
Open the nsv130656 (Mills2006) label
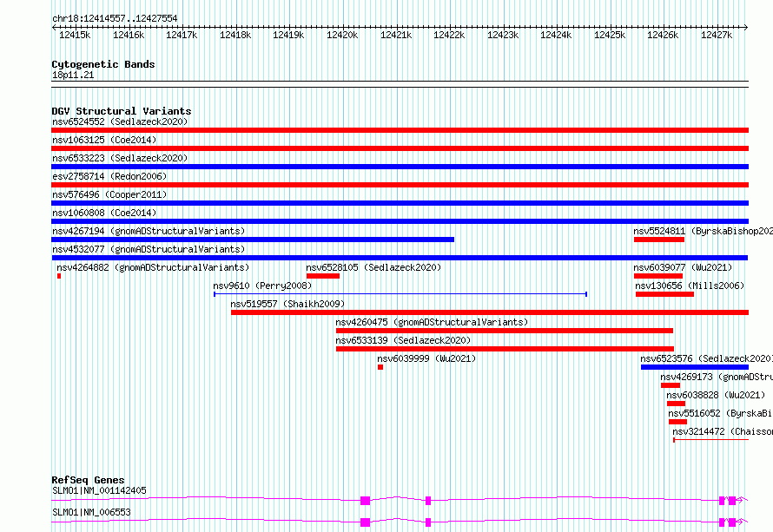click(690, 286)
